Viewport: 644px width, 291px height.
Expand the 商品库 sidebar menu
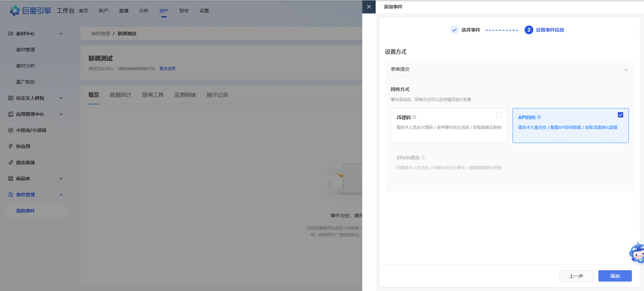click(61, 179)
